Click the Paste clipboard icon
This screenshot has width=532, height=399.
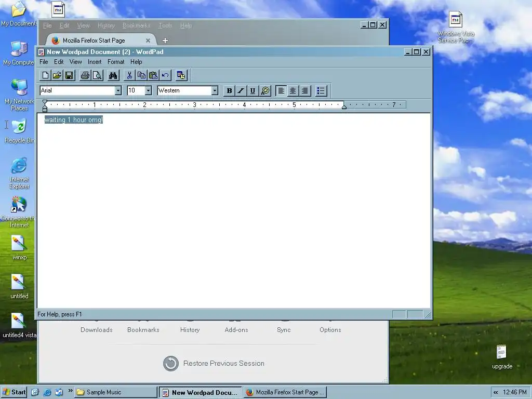pyautogui.click(x=153, y=75)
